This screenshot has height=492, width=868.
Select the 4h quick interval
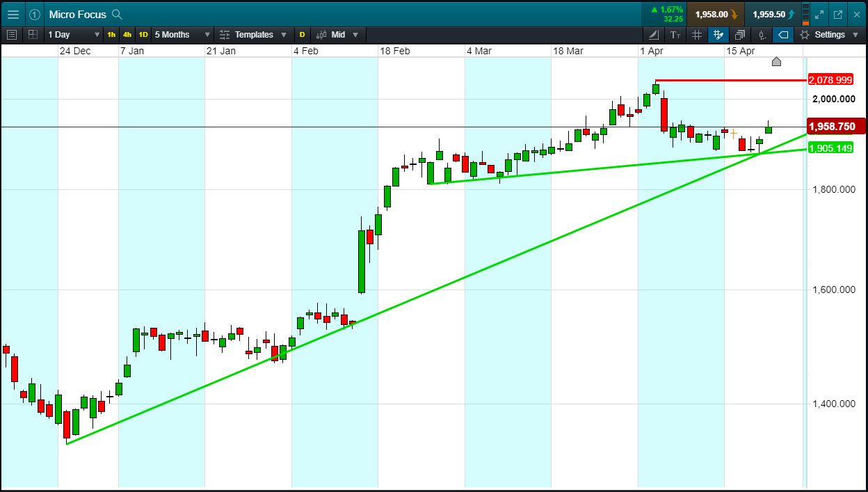(127, 34)
